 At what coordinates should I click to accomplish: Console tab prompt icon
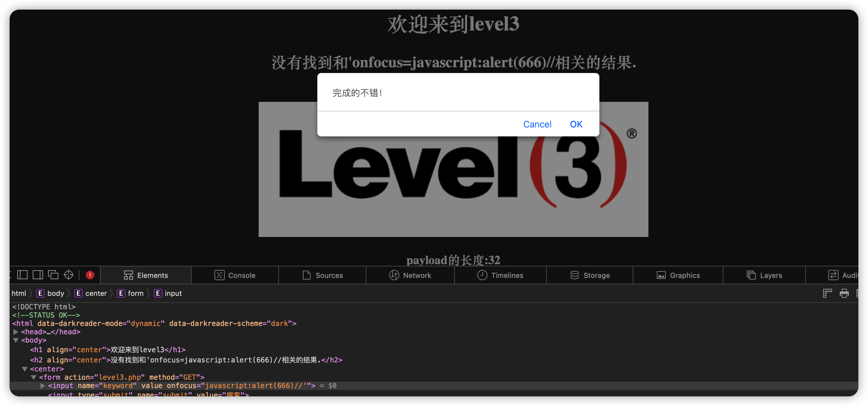pyautogui.click(x=219, y=275)
